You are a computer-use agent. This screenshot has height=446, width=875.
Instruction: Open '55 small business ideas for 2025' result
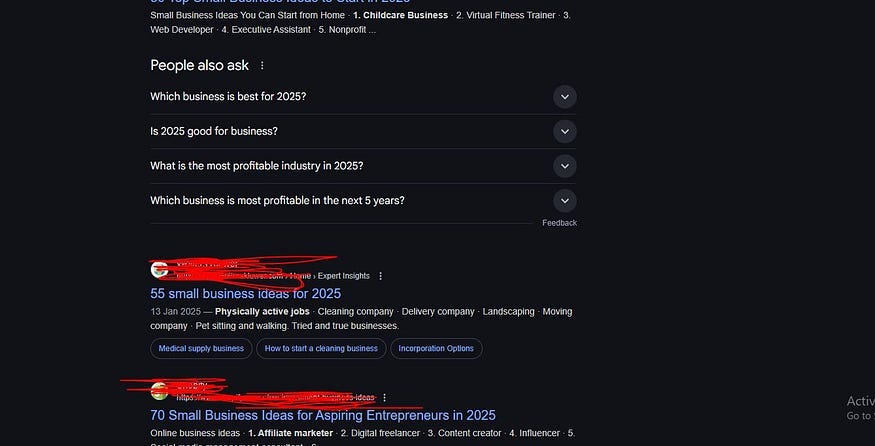246,294
